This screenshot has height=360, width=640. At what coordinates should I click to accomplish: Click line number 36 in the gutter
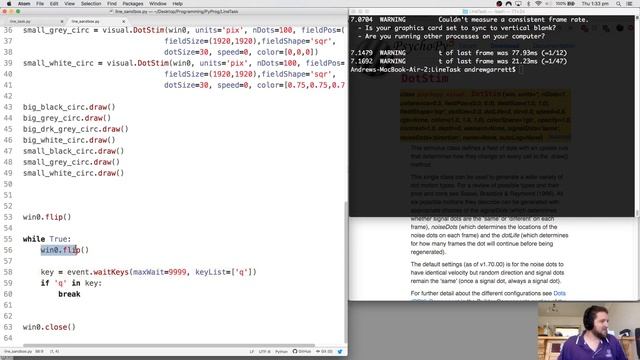point(8,30)
